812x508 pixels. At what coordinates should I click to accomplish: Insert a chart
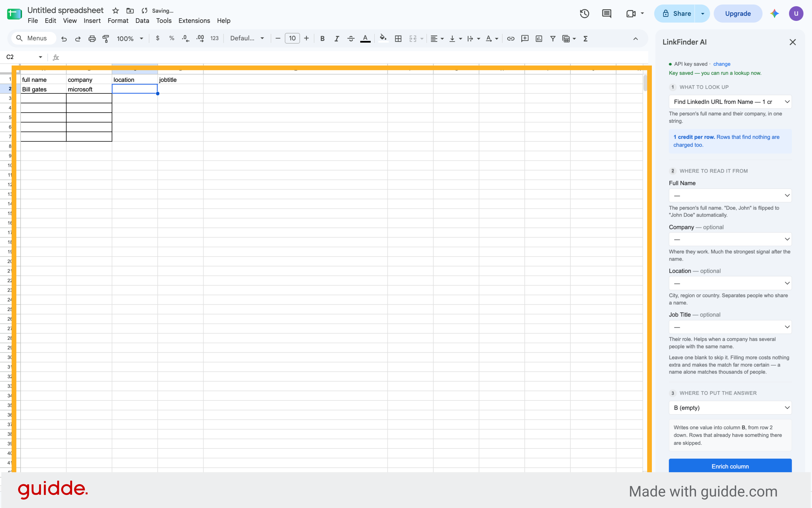pyautogui.click(x=539, y=39)
